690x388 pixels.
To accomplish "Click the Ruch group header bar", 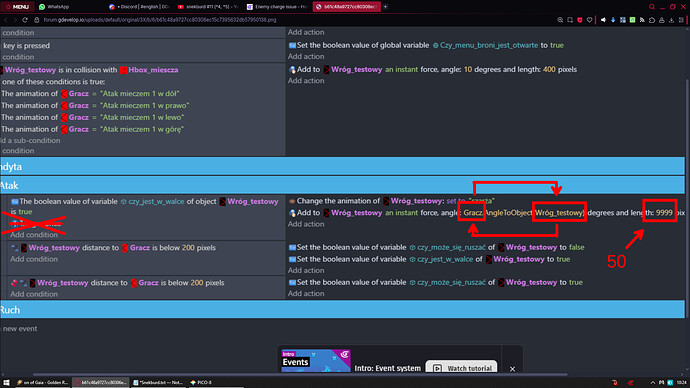I will 342,310.
